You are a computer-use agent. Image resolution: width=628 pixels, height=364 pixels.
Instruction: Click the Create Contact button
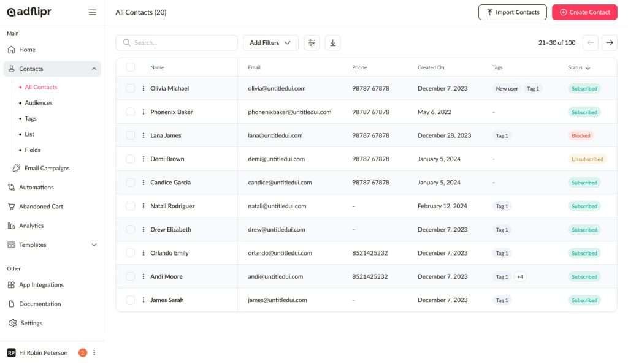tap(584, 12)
